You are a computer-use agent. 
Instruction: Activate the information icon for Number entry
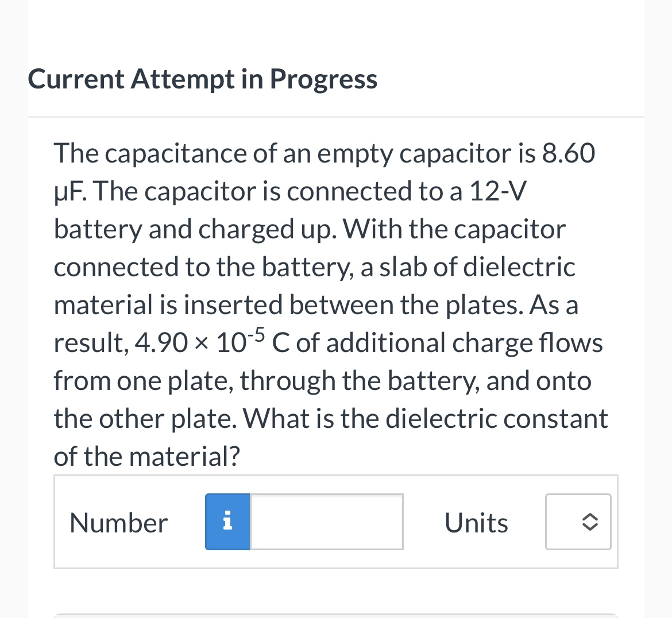tap(227, 522)
